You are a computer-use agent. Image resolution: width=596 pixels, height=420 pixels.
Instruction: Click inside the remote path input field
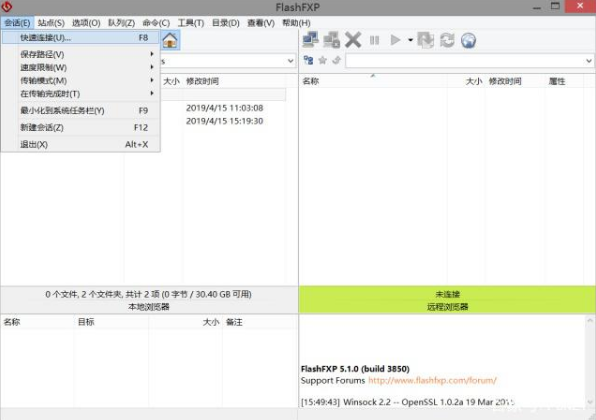464,61
